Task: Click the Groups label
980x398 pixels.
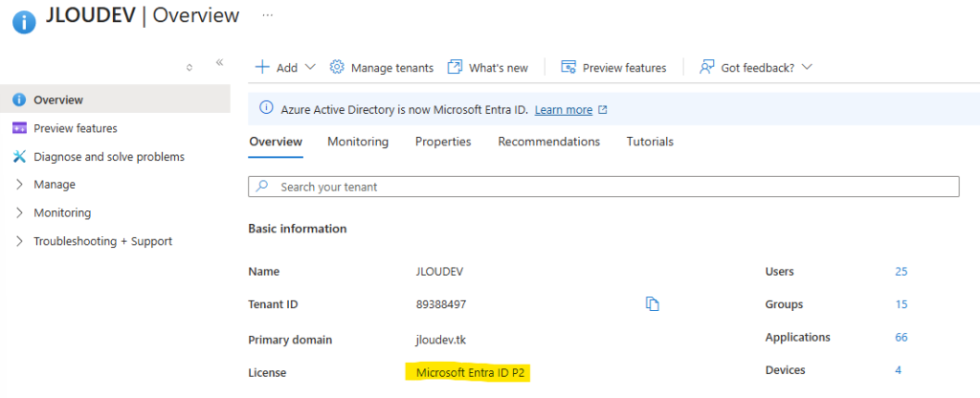Action: 784,304
